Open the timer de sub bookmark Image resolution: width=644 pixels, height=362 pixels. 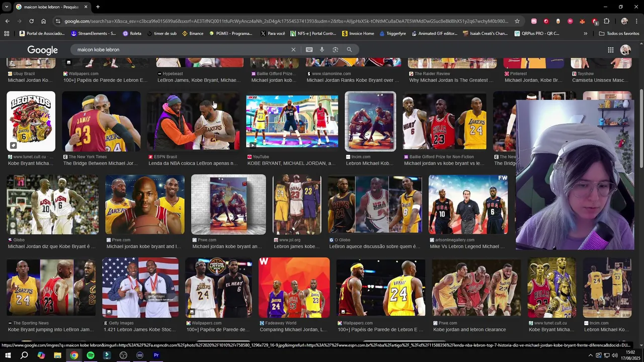pyautogui.click(x=162, y=34)
